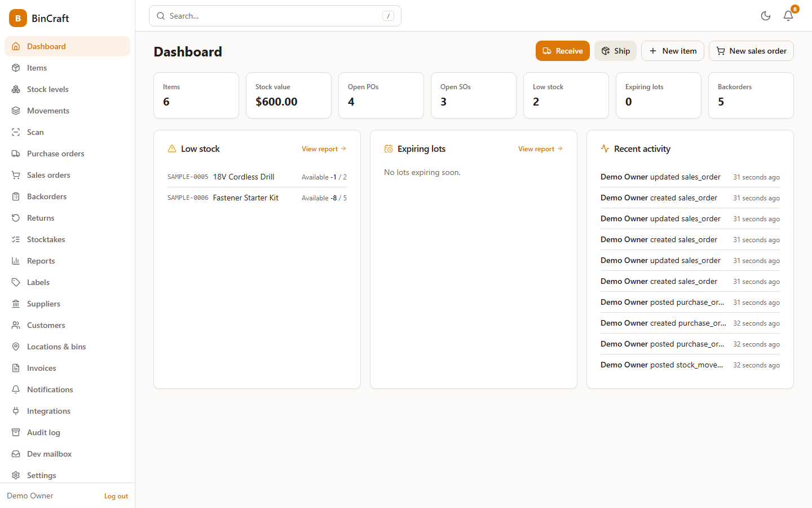Open the Items stat card
Screen dimensions: 812x508
click(196, 95)
